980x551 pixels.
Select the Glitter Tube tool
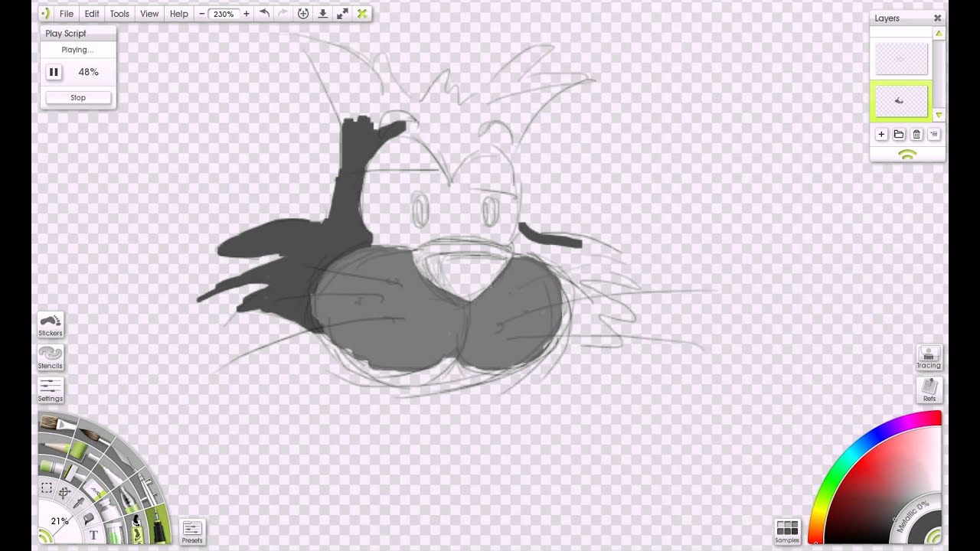[113, 531]
